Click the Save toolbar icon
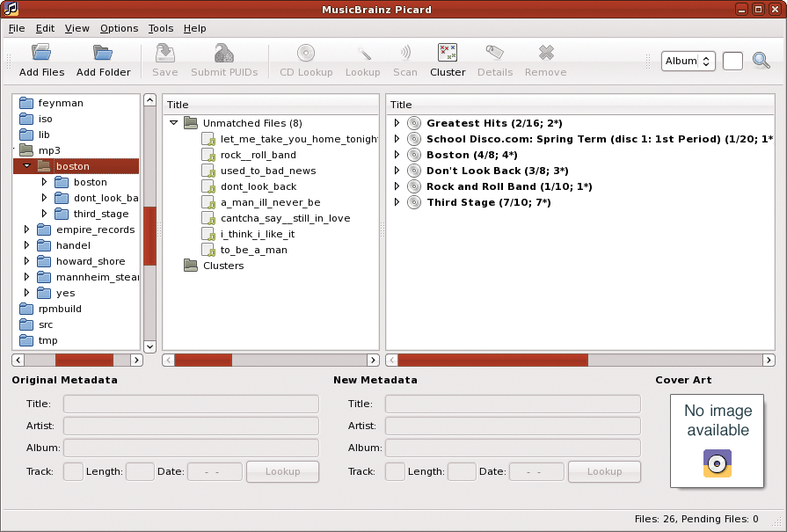The image size is (787, 532). pyautogui.click(x=164, y=53)
